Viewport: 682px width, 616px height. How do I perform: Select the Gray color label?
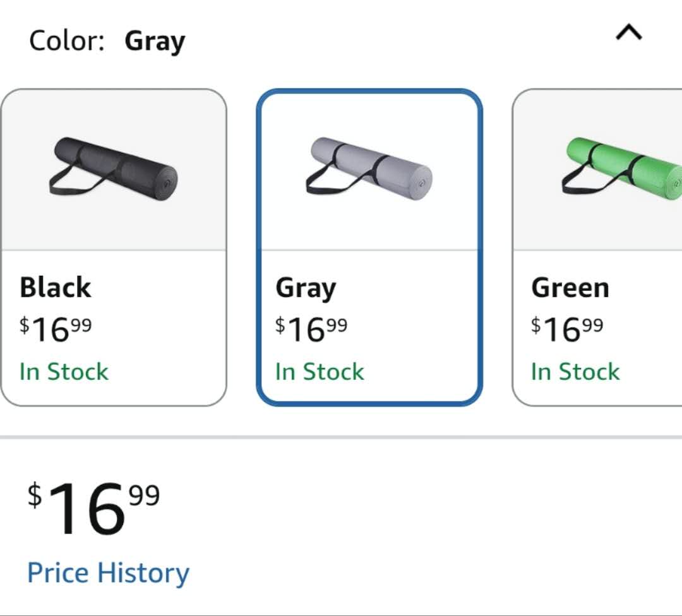click(x=306, y=289)
